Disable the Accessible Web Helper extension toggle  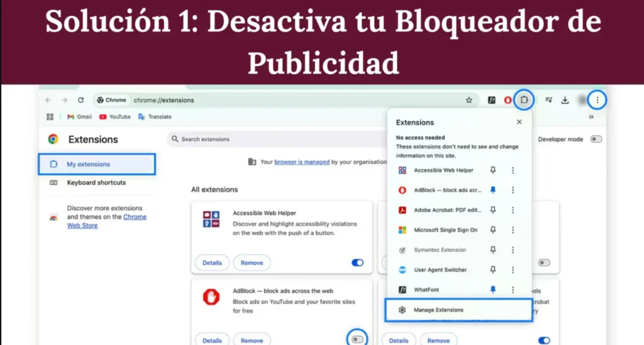357,263
